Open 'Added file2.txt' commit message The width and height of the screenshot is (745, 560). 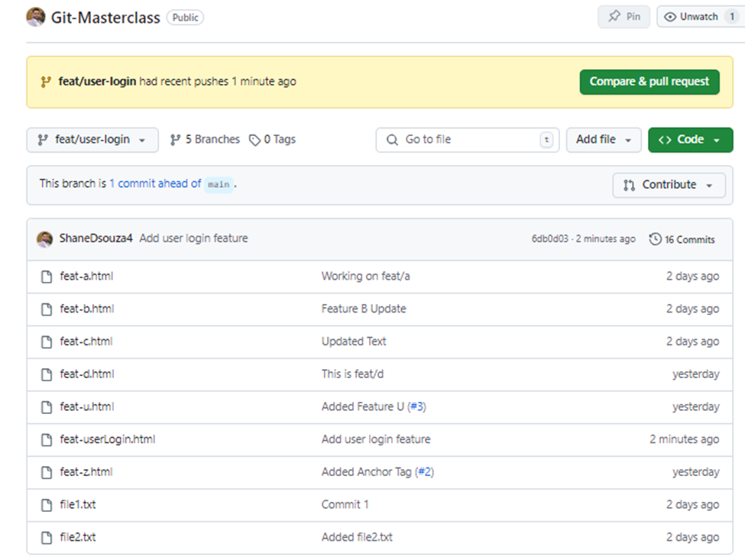[358, 537]
